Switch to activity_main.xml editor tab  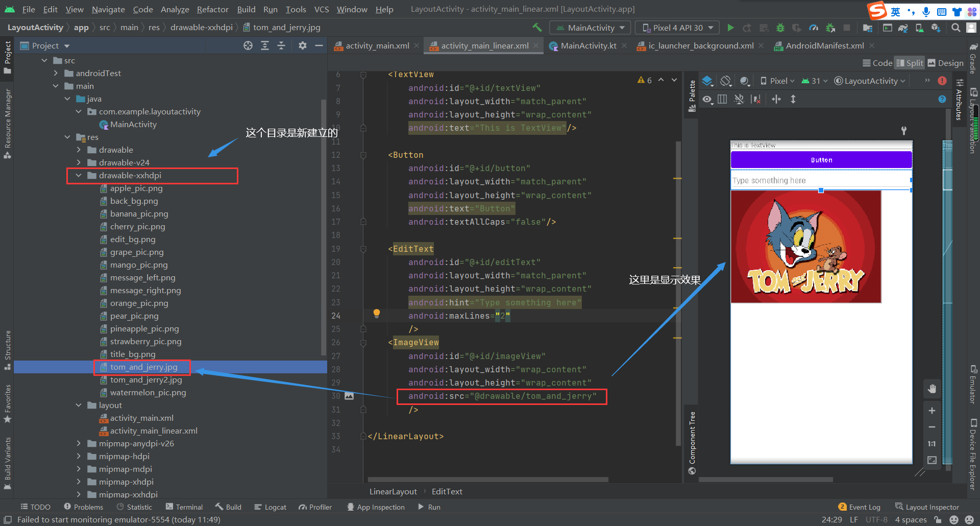coord(377,45)
